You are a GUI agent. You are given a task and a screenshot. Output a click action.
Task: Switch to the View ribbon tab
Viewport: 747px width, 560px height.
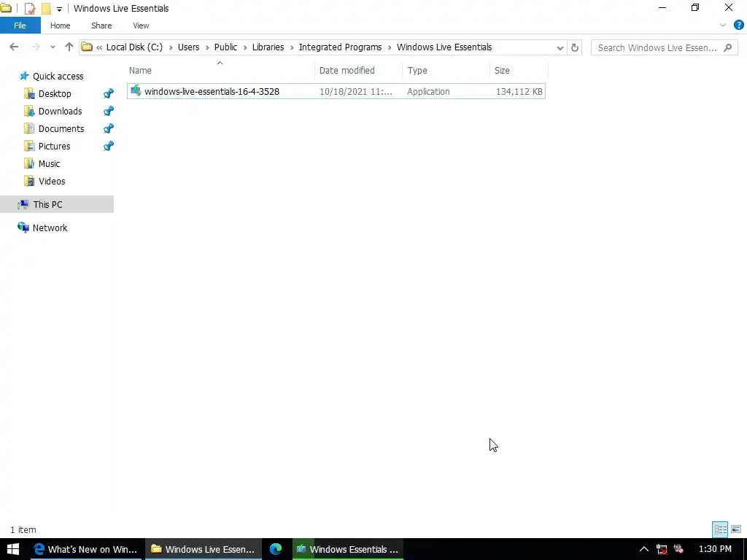[141, 26]
